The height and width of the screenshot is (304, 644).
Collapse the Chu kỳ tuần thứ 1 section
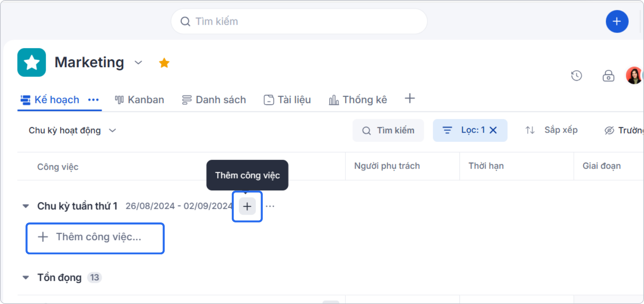pos(26,206)
